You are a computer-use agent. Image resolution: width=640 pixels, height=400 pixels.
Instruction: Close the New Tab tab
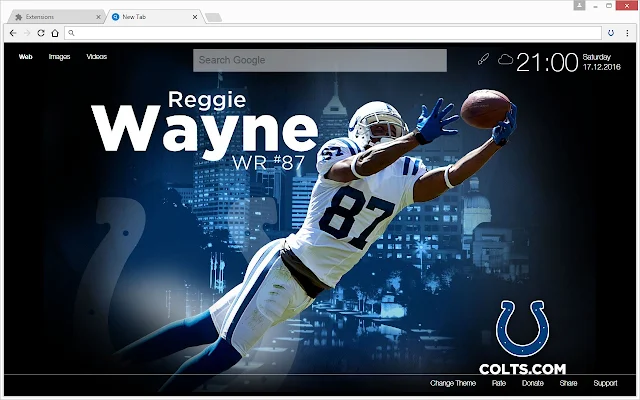pyautogui.click(x=195, y=17)
